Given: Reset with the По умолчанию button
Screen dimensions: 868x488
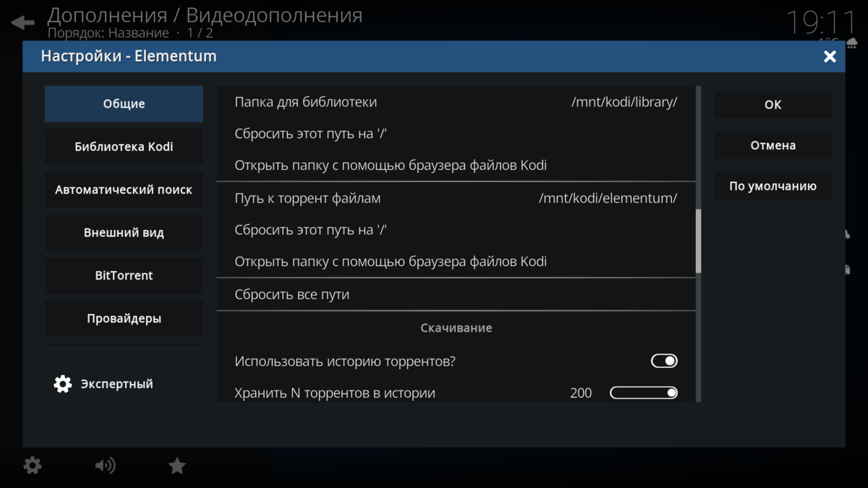Looking at the screenshot, I should coord(773,186).
